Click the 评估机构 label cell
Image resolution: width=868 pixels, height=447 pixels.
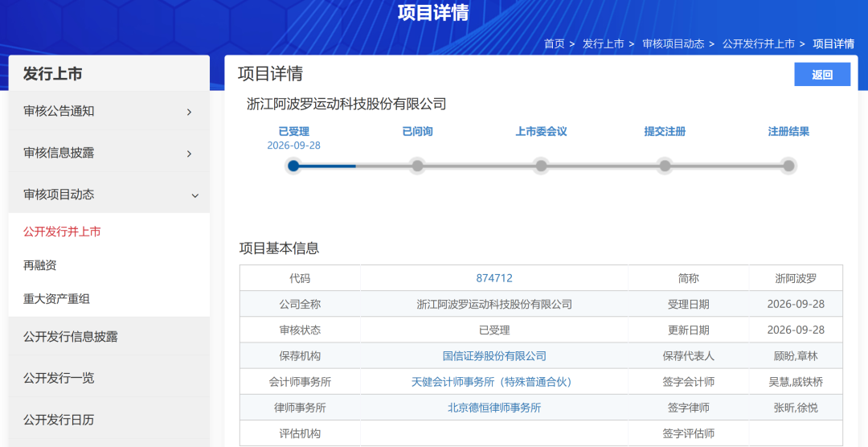coord(300,433)
